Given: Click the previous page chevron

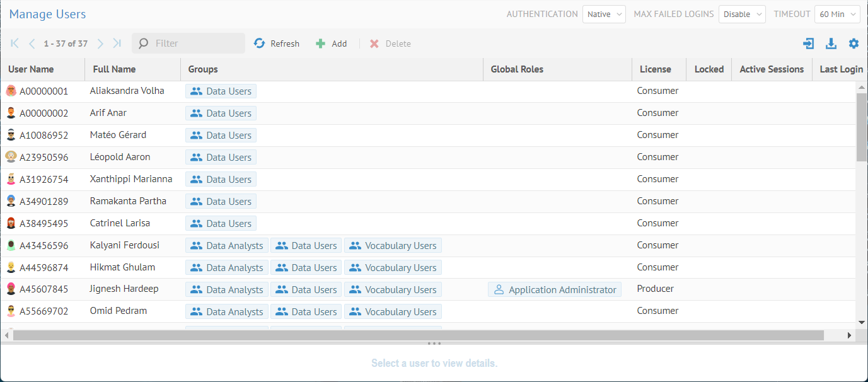Looking at the screenshot, I should click(32, 43).
